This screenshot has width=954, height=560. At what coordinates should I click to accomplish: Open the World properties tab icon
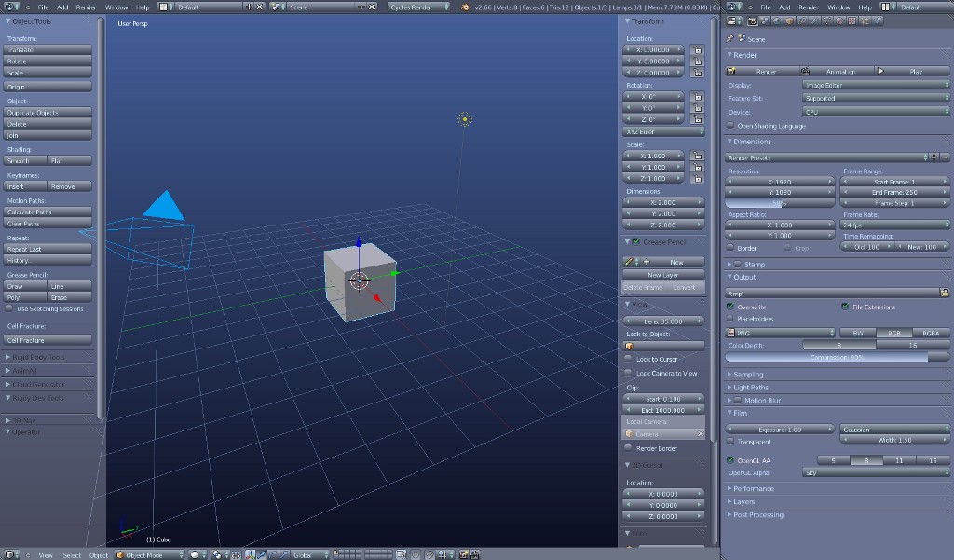(775, 20)
